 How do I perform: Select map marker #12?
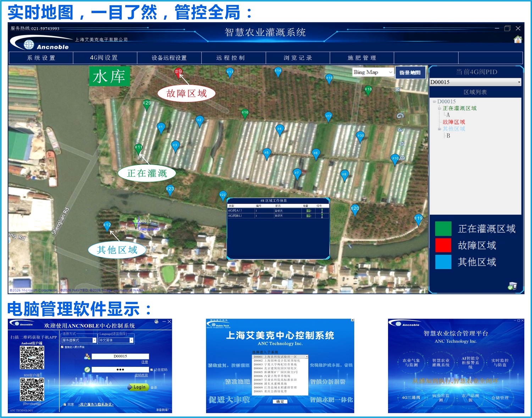click(107, 226)
